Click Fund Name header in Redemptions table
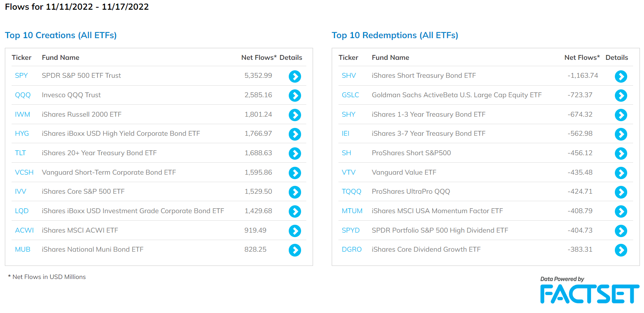 point(390,58)
